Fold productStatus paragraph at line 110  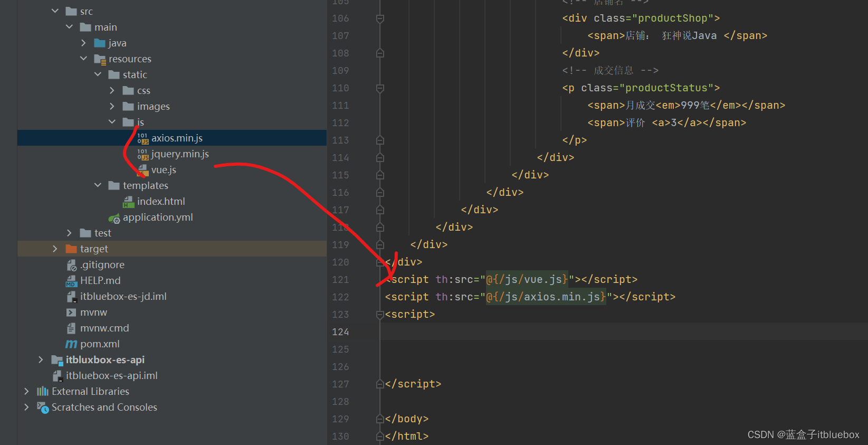[x=380, y=88]
